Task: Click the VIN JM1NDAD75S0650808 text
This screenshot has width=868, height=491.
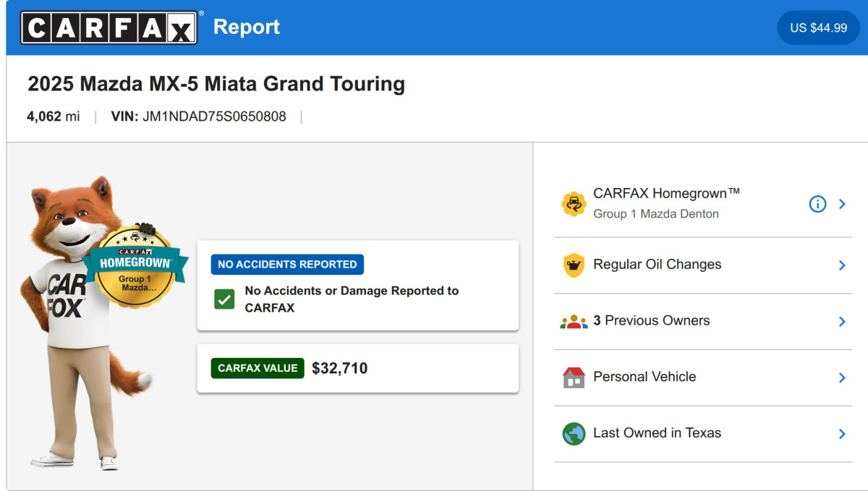Action: pyautogui.click(x=199, y=116)
